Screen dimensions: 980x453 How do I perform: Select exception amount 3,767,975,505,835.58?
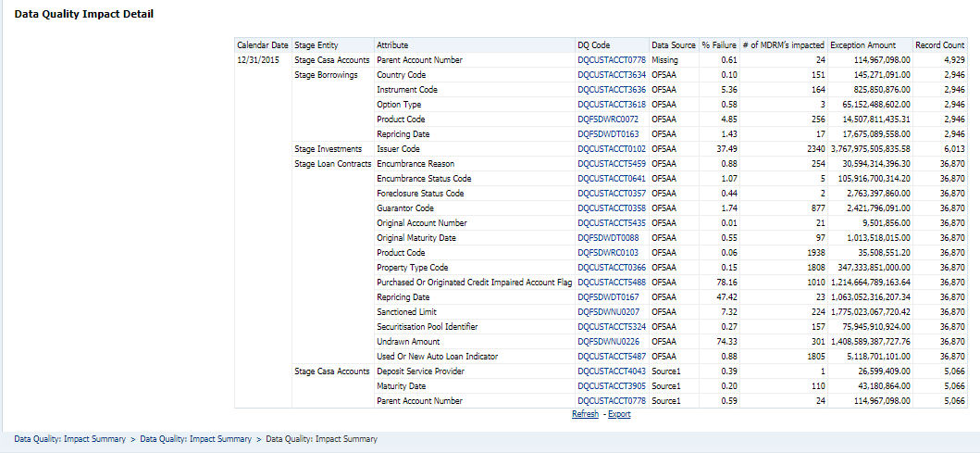point(870,149)
